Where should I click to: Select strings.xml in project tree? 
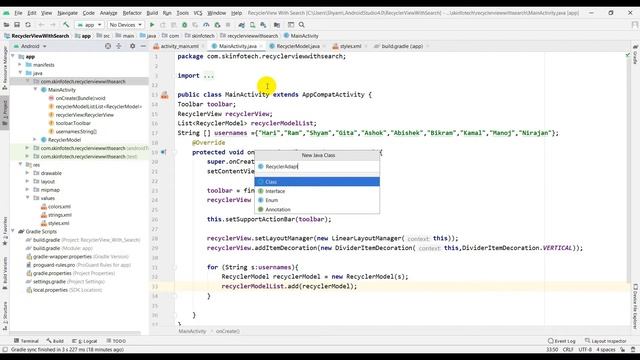point(56,215)
